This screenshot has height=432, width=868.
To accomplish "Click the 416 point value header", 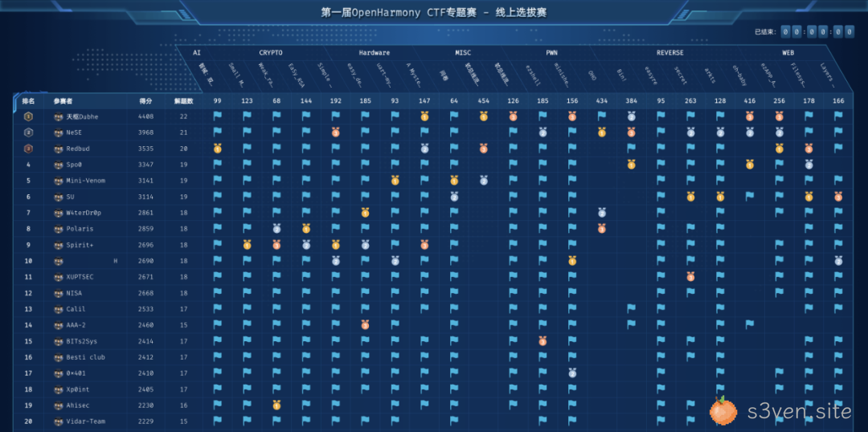I will [x=750, y=101].
